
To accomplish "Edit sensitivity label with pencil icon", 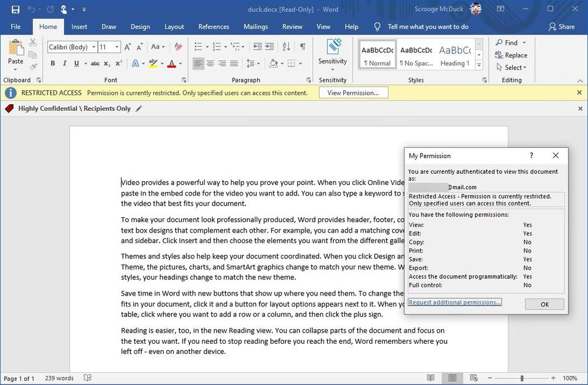I will 139,109.
